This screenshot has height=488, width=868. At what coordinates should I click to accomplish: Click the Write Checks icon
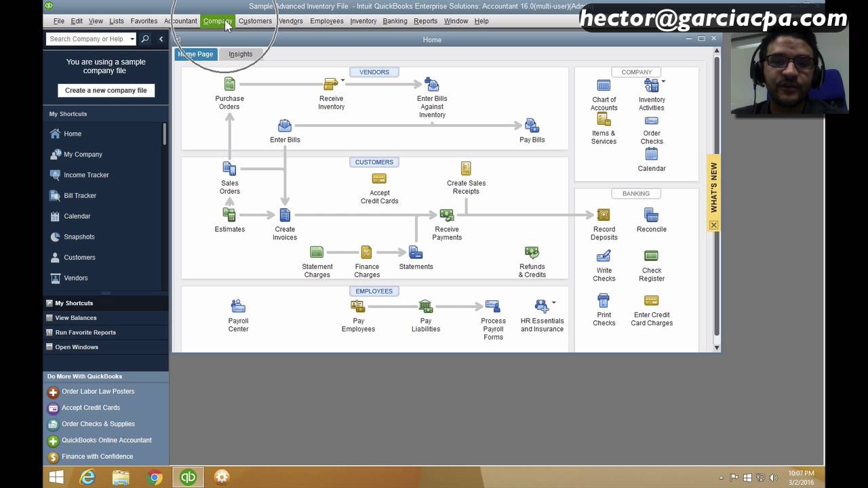(x=604, y=256)
